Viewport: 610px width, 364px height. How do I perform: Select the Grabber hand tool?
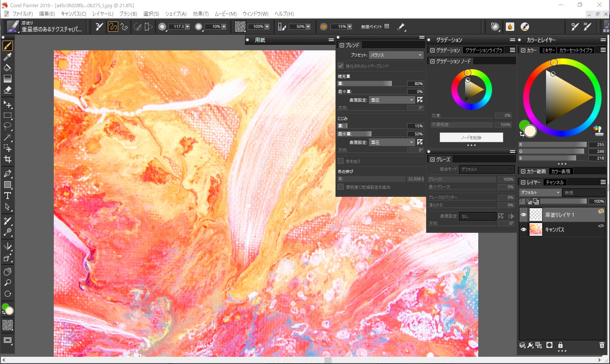point(8,272)
